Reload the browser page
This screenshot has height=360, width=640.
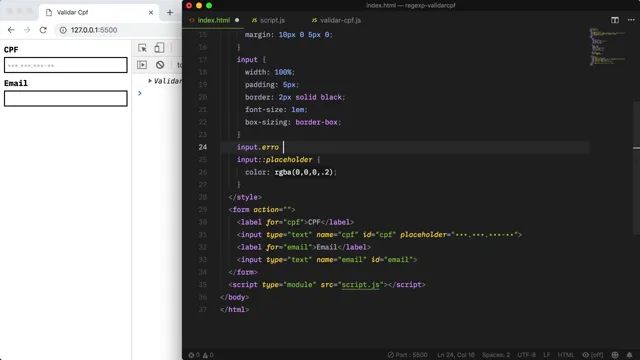click(x=43, y=30)
